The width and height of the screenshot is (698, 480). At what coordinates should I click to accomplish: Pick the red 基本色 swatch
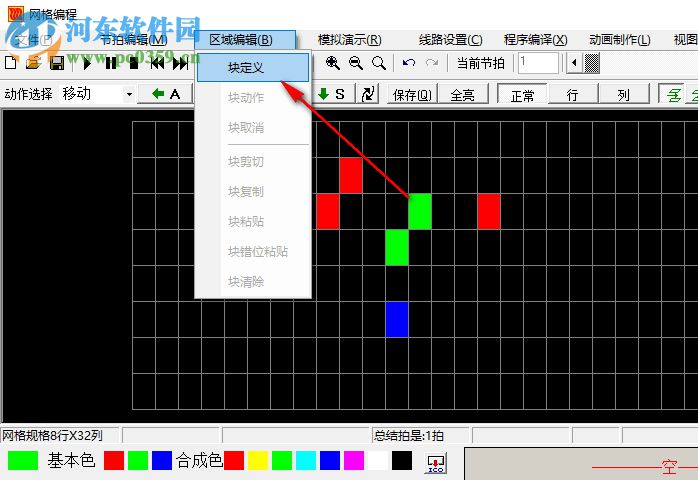114,460
